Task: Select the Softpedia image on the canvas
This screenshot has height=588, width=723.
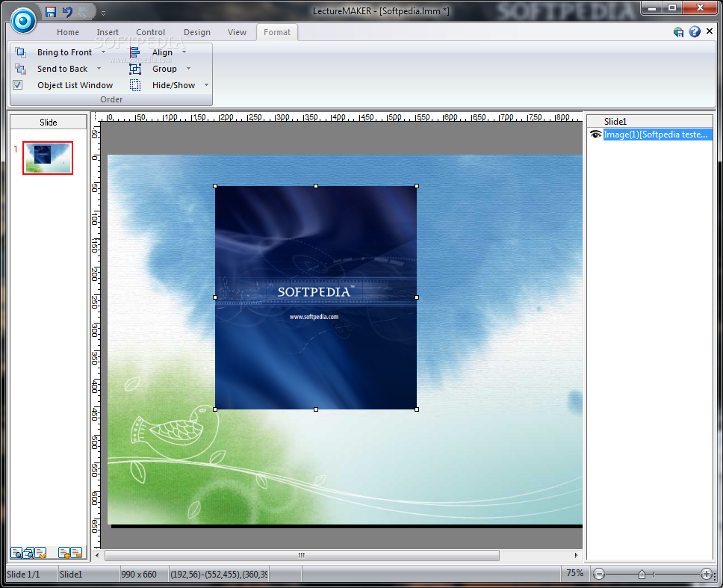Action: pos(316,297)
